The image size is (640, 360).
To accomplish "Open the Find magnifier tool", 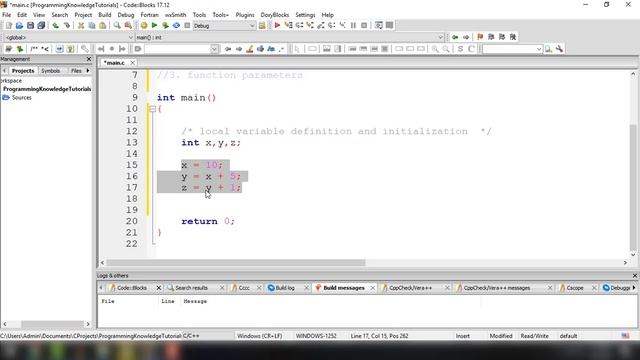I will (117, 25).
